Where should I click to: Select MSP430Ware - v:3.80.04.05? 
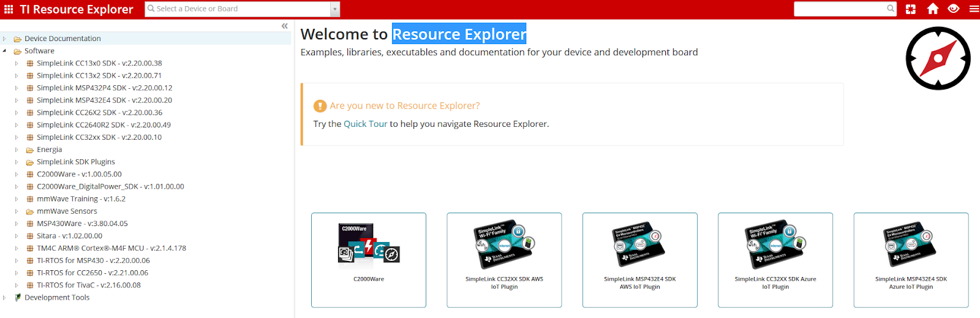tap(82, 224)
